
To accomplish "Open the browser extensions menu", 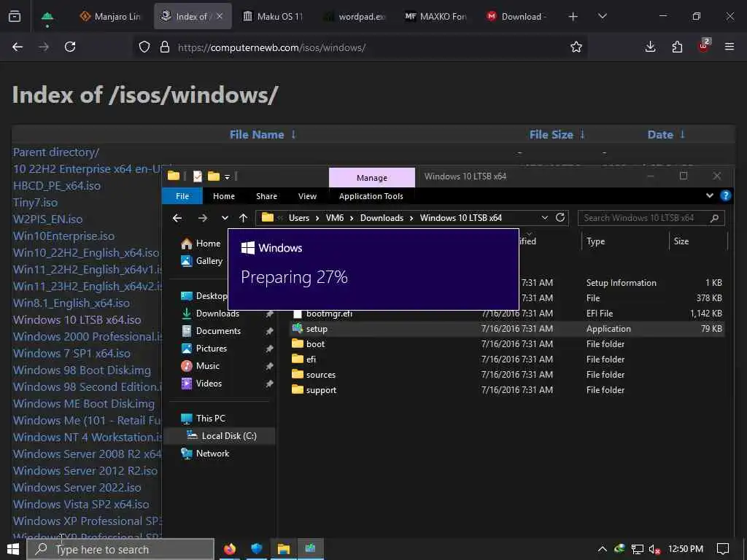I will [x=677, y=47].
